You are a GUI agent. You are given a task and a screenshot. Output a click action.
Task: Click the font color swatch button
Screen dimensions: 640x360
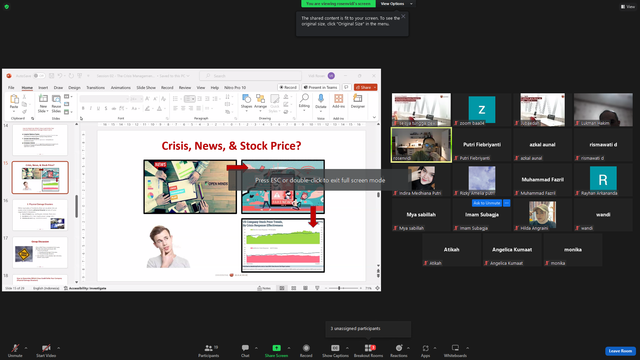pos(160,109)
